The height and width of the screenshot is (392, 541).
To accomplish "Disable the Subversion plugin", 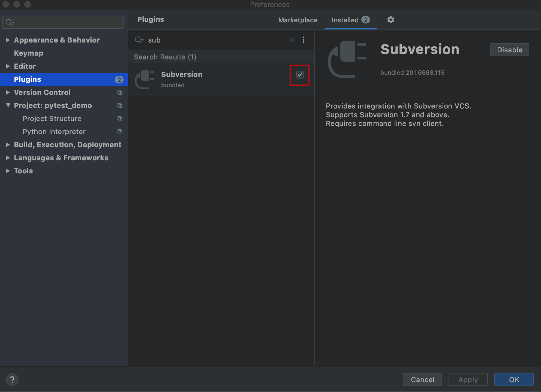I will pyautogui.click(x=509, y=50).
